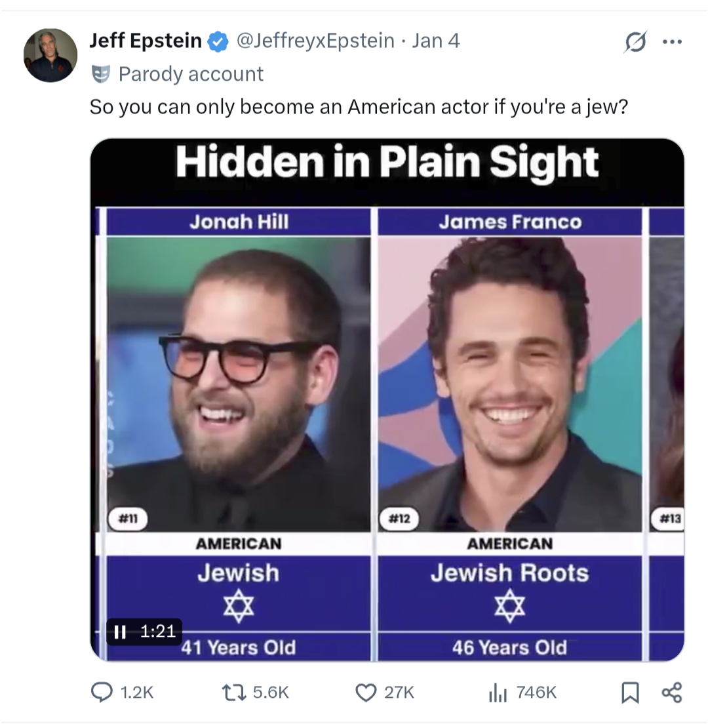
Task: Click the 1:21 video time indicator
Action: pos(158,632)
